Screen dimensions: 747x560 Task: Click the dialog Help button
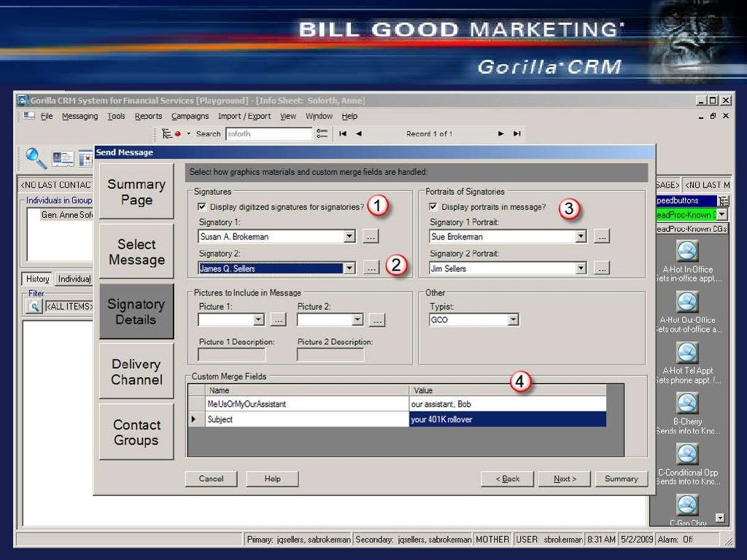click(x=273, y=478)
